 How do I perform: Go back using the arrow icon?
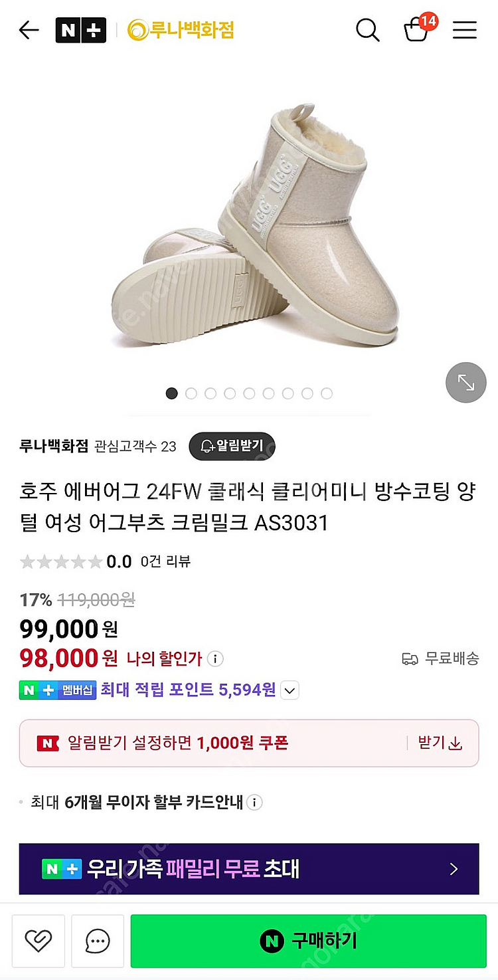coord(29,30)
